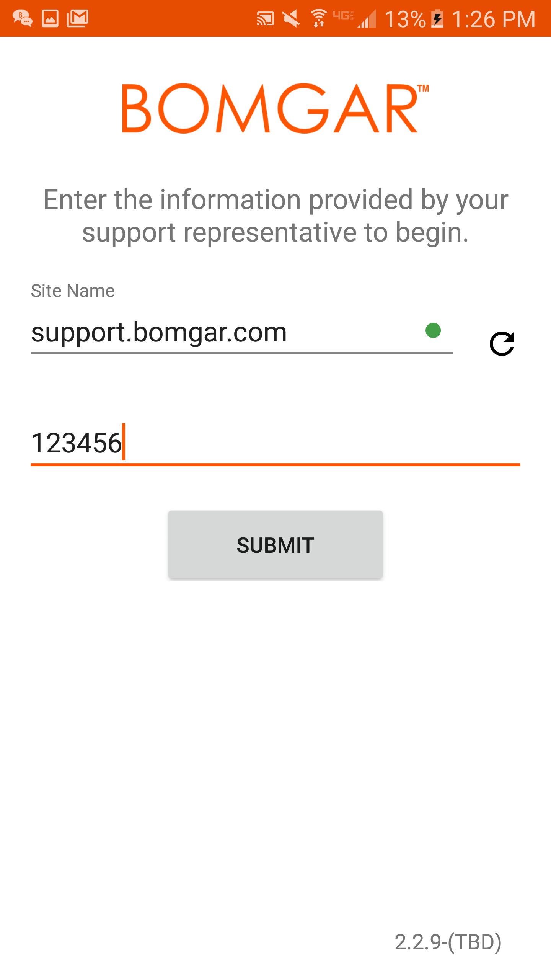Screen dimensions: 551x980
Task: Tap the 13% battery percentage text
Action: tap(405, 19)
